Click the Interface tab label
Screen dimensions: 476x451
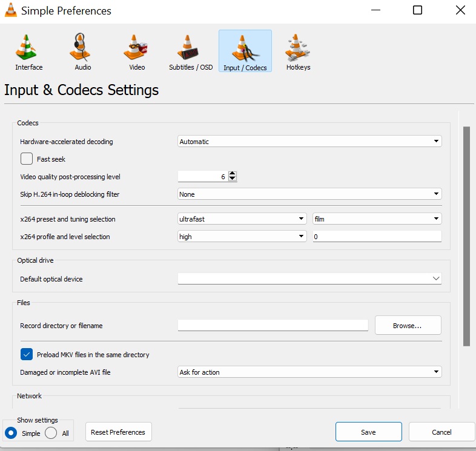[x=29, y=67]
